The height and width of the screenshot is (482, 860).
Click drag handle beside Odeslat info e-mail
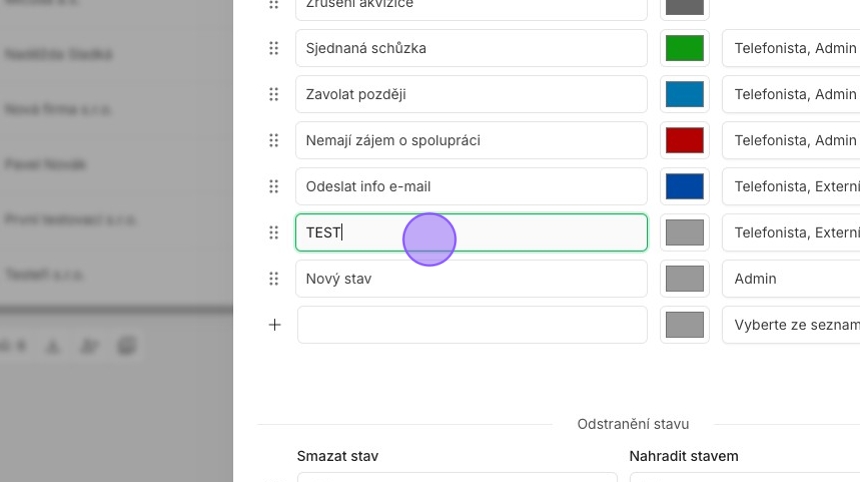click(x=274, y=186)
